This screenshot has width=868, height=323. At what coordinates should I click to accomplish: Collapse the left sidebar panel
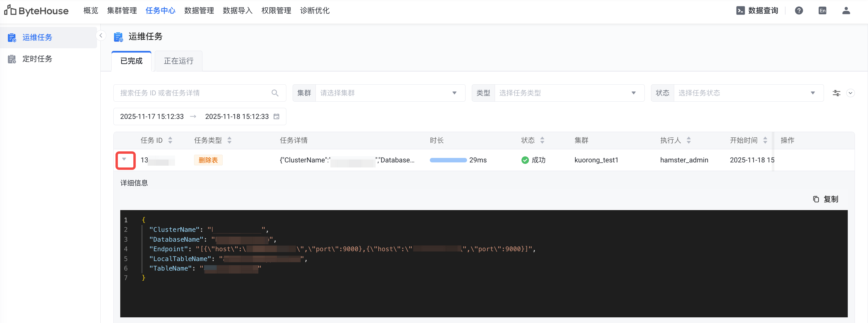(x=101, y=35)
